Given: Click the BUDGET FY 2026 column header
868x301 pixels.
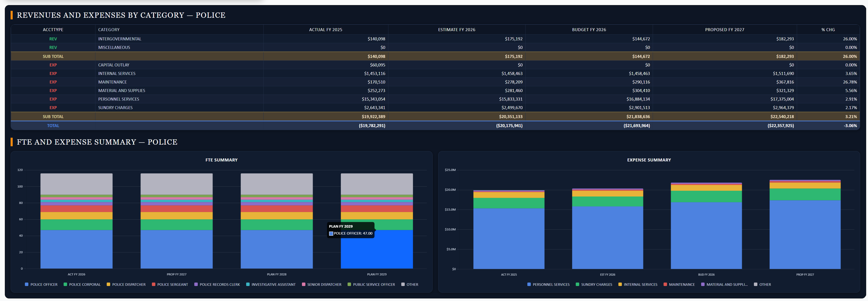Looking at the screenshot, I should (x=589, y=30).
